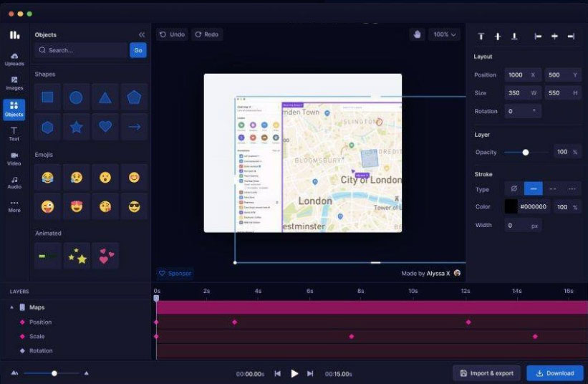Switch to the Text tab
This screenshot has width=588, height=384.
14,133
